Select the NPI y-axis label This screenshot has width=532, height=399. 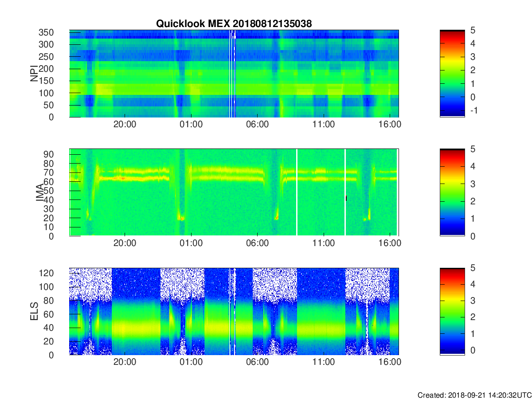pyautogui.click(x=34, y=74)
